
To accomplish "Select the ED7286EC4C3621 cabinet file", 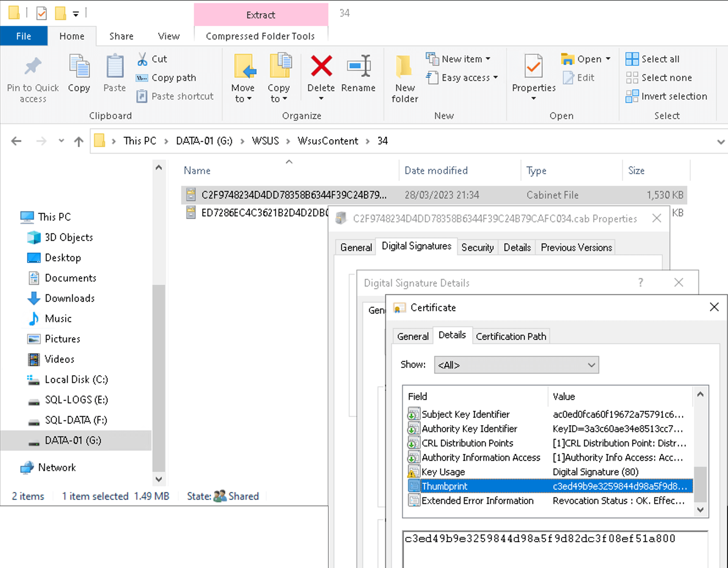I will pos(256,212).
